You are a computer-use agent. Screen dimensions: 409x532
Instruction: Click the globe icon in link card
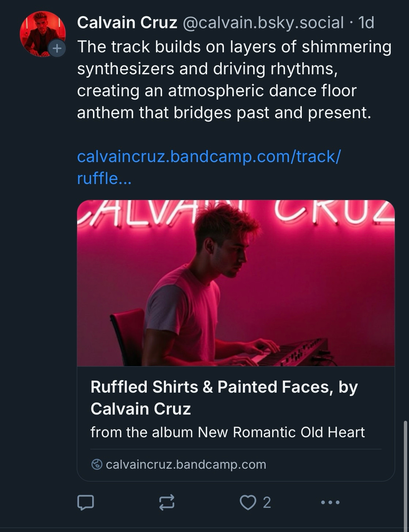(x=97, y=464)
